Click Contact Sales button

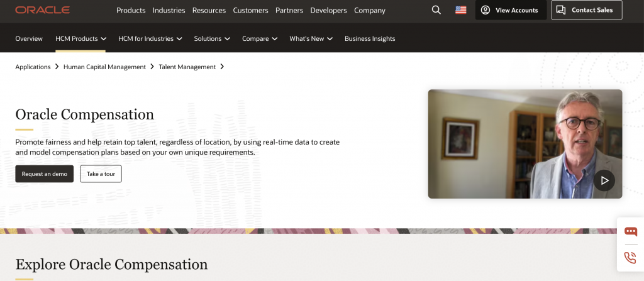[x=587, y=10]
